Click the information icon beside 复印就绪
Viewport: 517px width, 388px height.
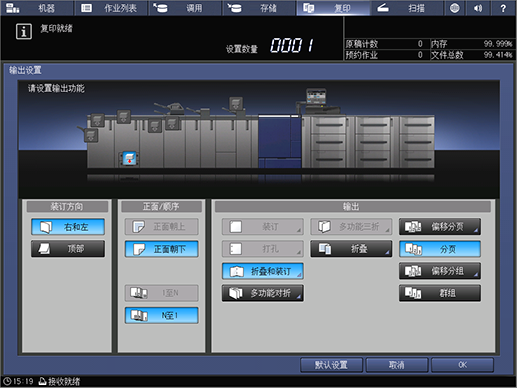click(24, 32)
